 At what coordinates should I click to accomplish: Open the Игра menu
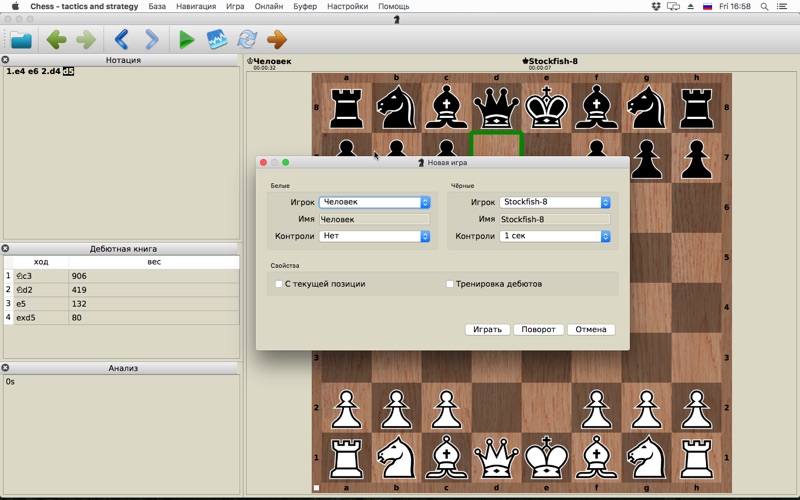click(x=235, y=7)
